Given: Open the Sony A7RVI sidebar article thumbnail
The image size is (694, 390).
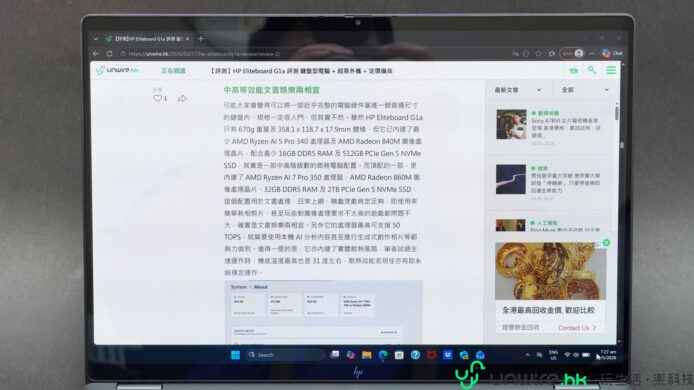Looking at the screenshot, I should [x=511, y=124].
